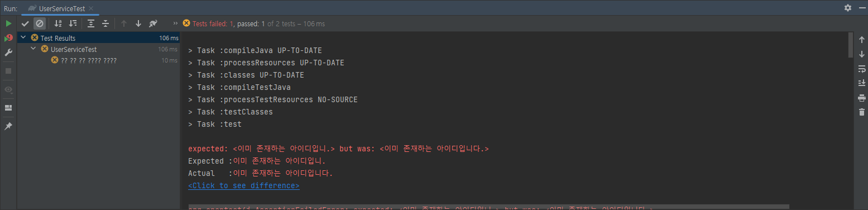
Task: Clear console with trash icon
Action: (861, 112)
